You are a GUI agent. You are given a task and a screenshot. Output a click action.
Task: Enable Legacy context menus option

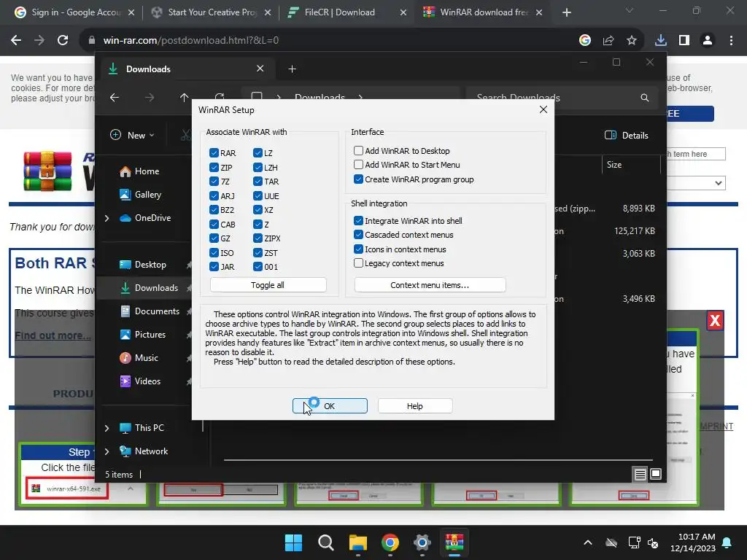point(358,262)
